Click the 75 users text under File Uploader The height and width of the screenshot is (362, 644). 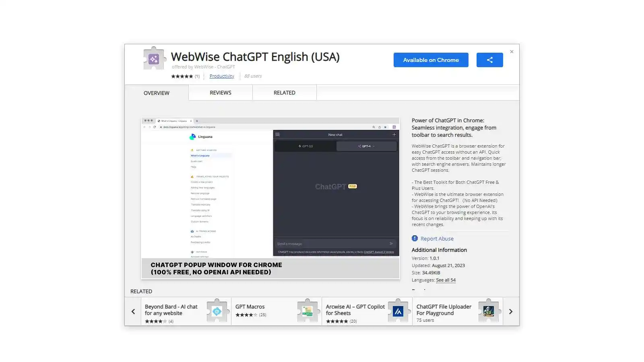[425, 320]
